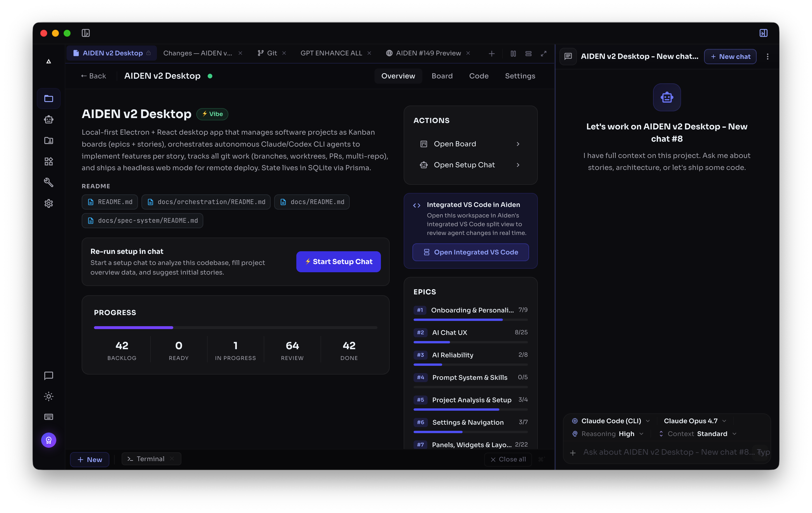This screenshot has width=812, height=513.
Task: Toggle the left sidebar panel icon
Action: 86,33
